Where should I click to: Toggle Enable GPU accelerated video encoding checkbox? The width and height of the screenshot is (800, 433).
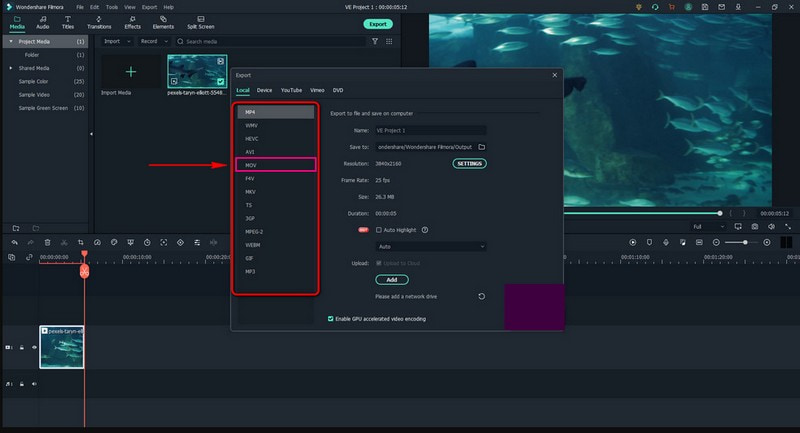[x=332, y=319]
